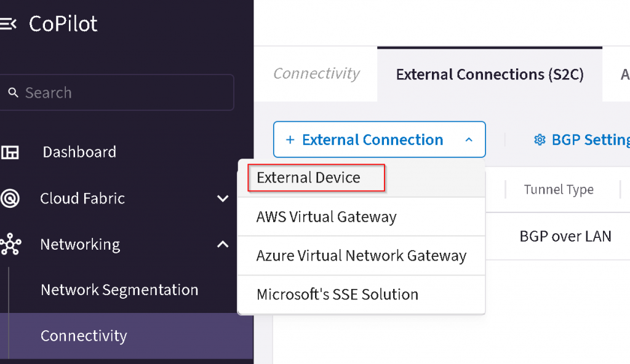Click the Dashboard grid icon
Viewport: 630px width, 364px height.
pos(9,152)
